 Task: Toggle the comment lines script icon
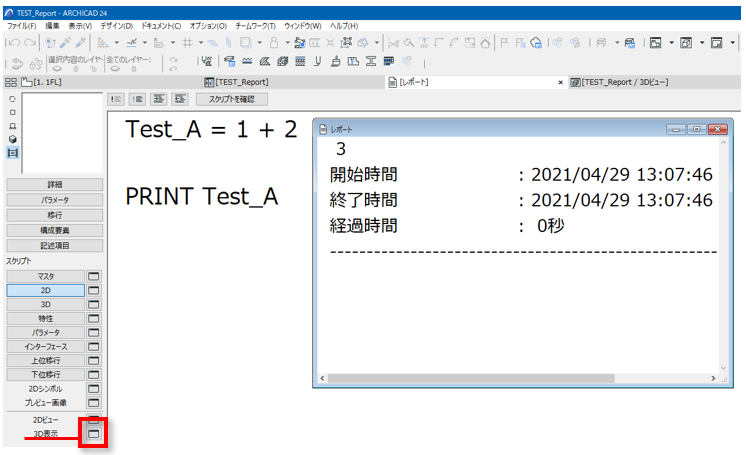click(116, 99)
